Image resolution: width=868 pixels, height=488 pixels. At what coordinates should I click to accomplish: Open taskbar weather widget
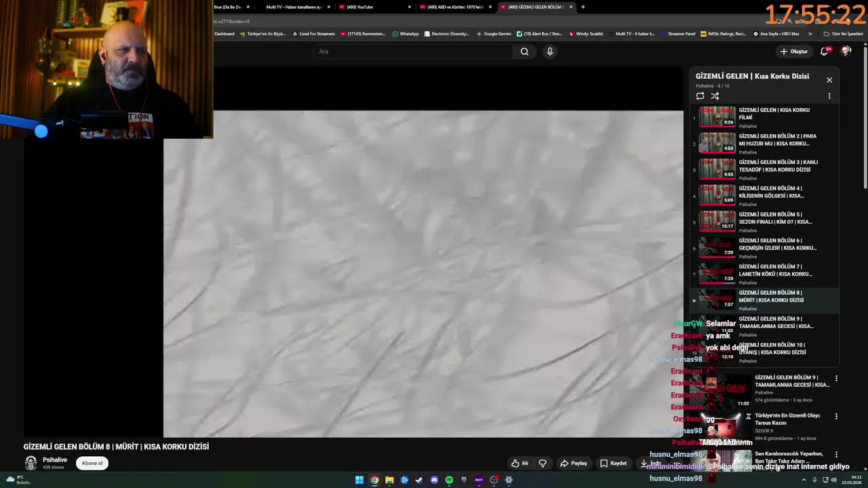click(x=18, y=480)
